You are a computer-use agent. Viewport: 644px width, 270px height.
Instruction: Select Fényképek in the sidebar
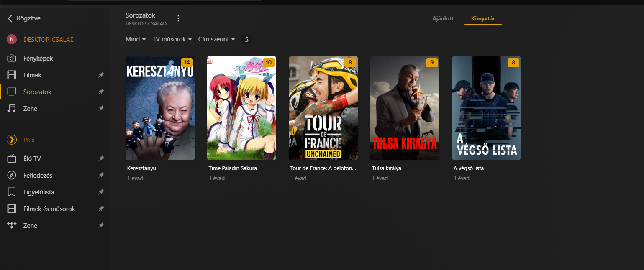[38, 59]
